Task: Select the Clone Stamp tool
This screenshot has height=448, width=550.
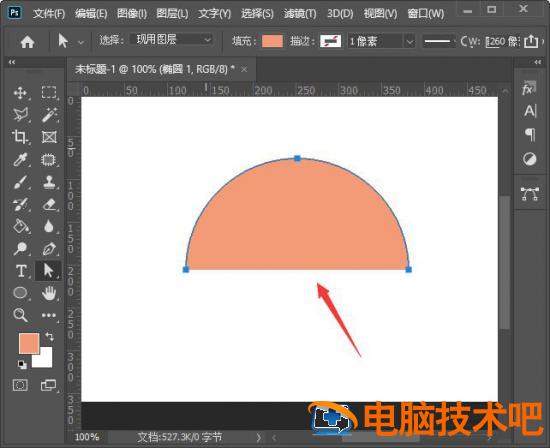Action: (49, 182)
